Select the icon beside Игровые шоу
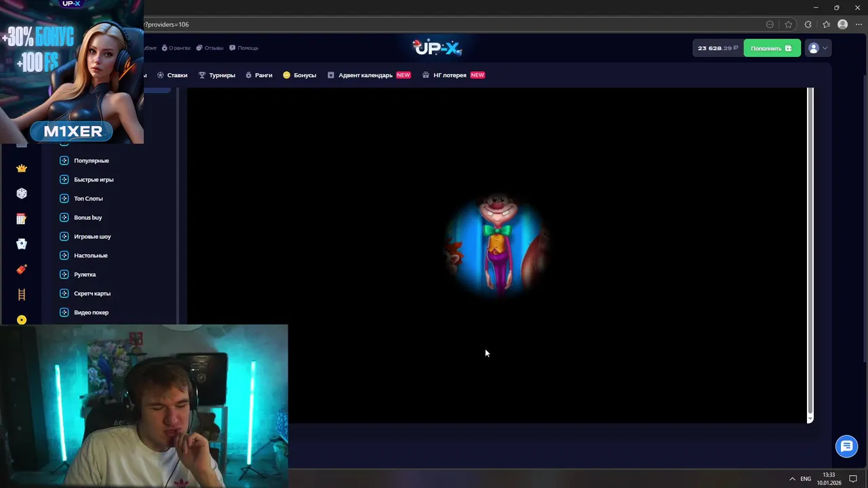Viewport: 868px width, 488px height. tap(64, 237)
